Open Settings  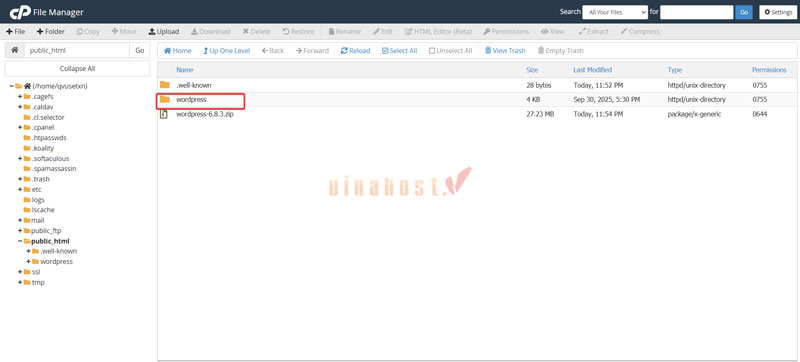click(x=778, y=12)
